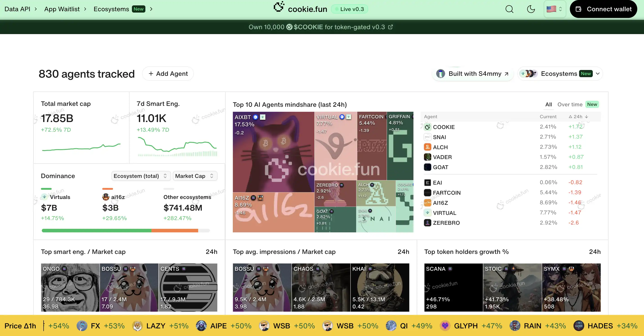The image size is (644, 336).
Task: Open the language flag selector
Action: [555, 9]
